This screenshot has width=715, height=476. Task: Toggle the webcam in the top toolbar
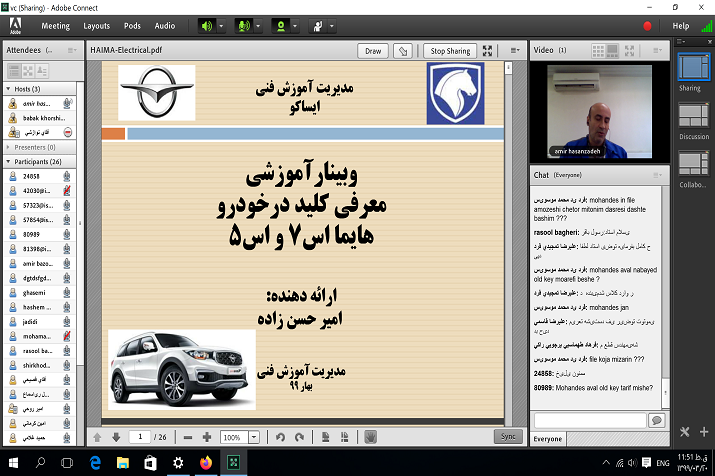[280, 25]
